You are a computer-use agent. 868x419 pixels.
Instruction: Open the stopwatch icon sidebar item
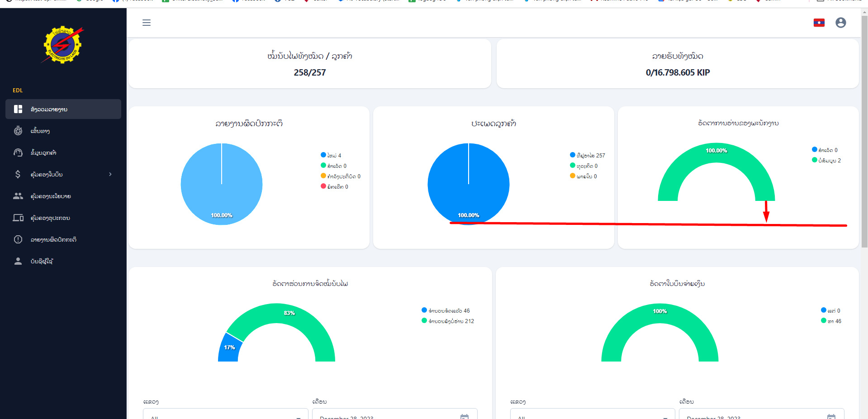click(x=63, y=131)
